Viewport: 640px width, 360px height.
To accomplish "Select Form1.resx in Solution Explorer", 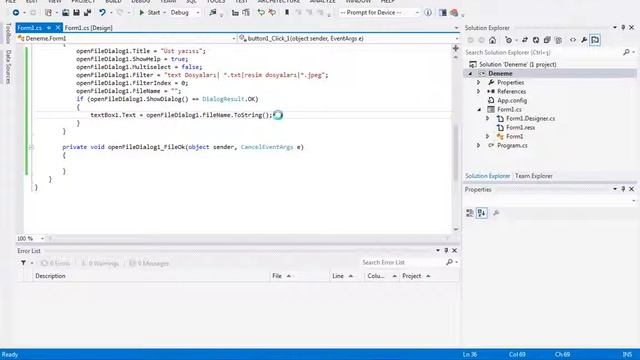I will tap(520, 127).
